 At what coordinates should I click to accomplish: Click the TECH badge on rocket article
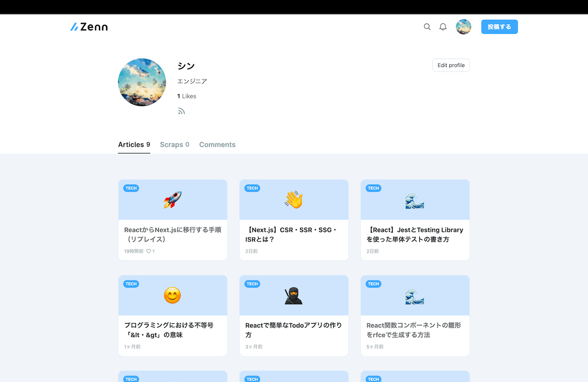click(131, 188)
